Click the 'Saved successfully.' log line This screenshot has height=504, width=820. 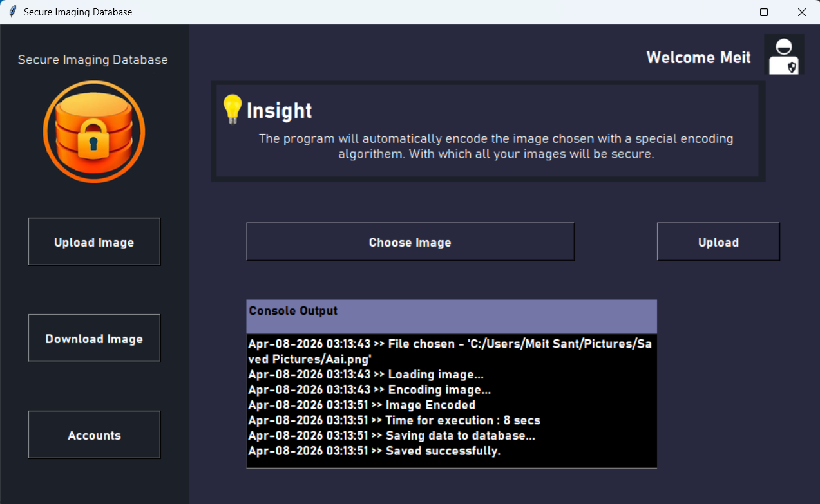coord(374,451)
